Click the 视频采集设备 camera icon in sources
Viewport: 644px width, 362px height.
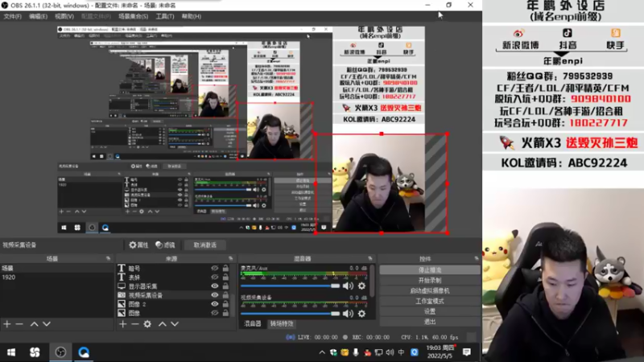point(122,295)
